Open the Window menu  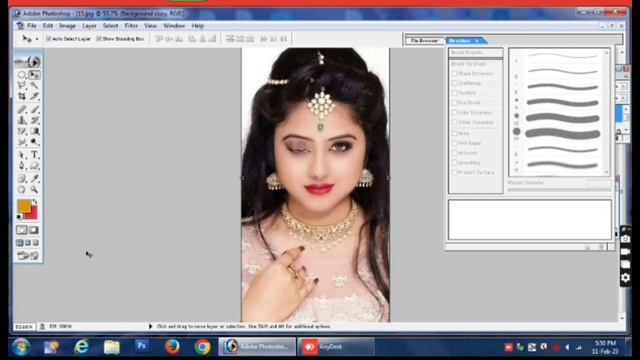[x=174, y=26]
